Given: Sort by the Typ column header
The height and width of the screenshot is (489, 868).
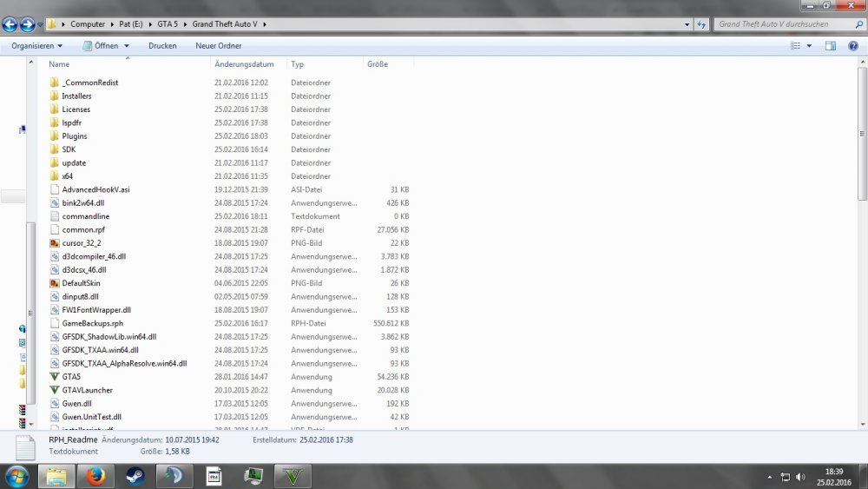Looking at the screenshot, I should coord(325,64).
